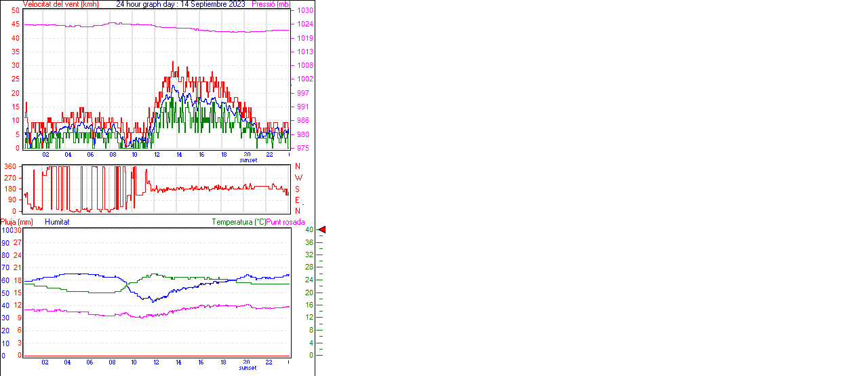This screenshot has width=868, height=376.
Task: Select the 'Humitat' legend label
Action: [57, 222]
